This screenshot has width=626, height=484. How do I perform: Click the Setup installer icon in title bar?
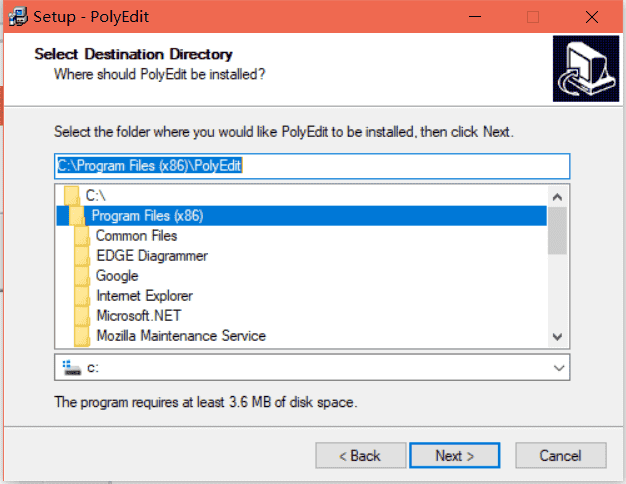[x=18, y=17]
